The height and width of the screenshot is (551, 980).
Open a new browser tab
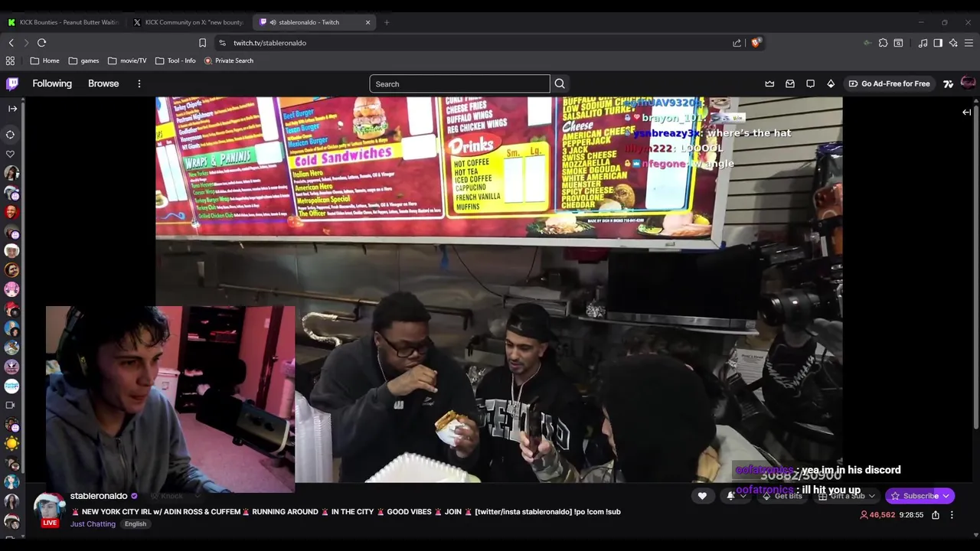(387, 22)
